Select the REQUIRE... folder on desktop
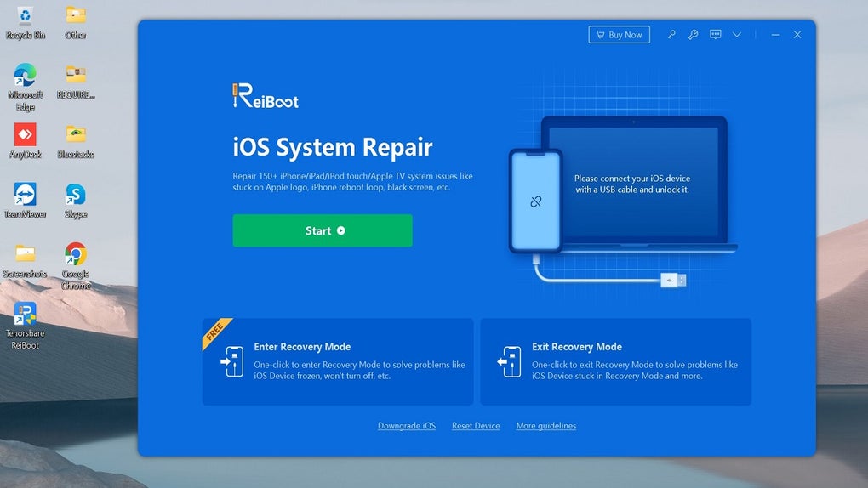The width and height of the screenshot is (868, 488). [75, 82]
